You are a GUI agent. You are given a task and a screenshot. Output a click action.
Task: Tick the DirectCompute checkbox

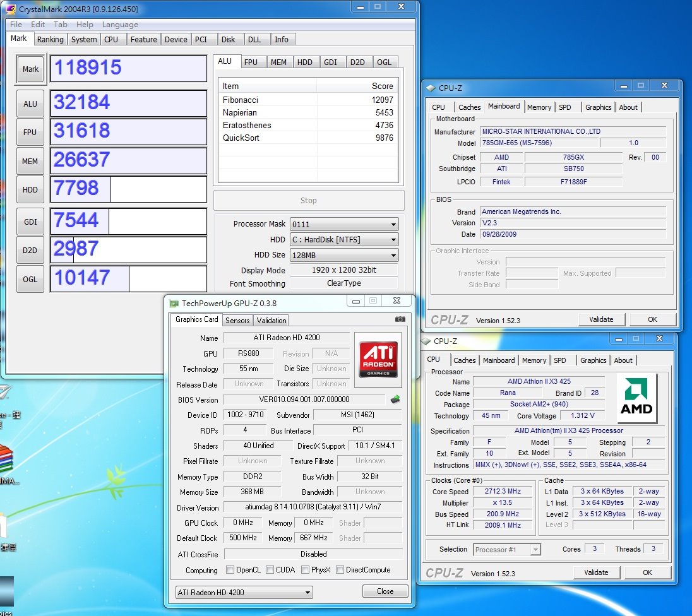coord(340,570)
